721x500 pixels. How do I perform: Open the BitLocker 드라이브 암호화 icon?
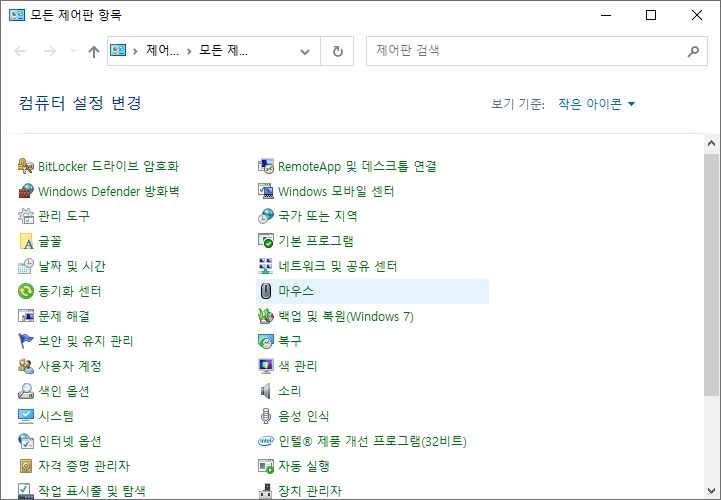(26, 166)
